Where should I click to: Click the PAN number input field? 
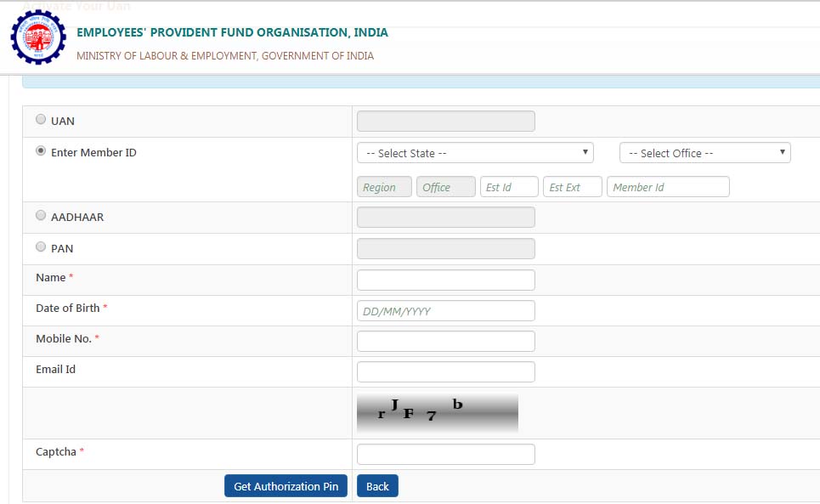pos(445,248)
